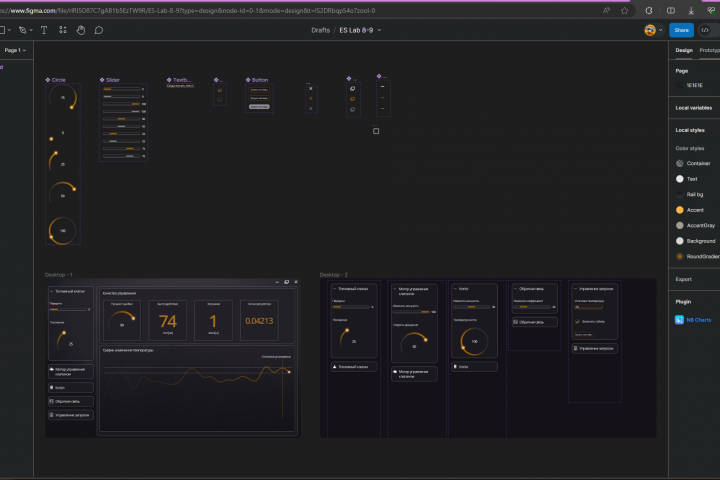Screen dimensions: 720x480
Task: Select the Container color style
Action: pos(693,164)
